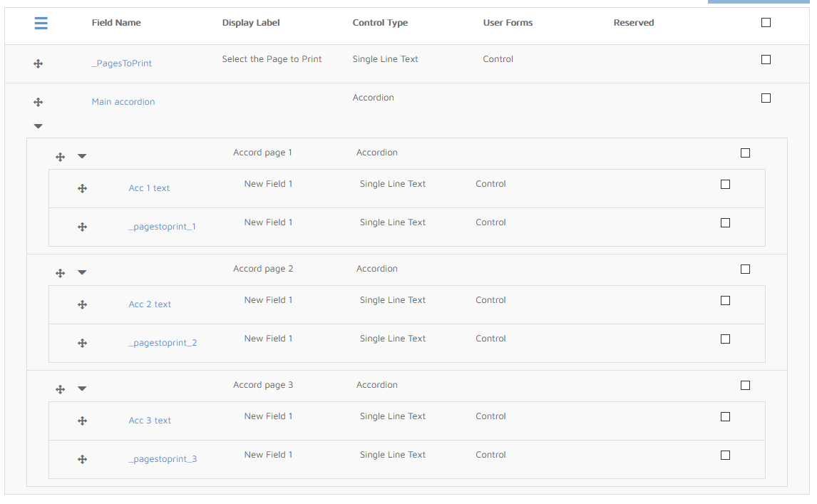The image size is (817, 504).
Task: Click the move handle beside Acc 3 text
Action: pyautogui.click(x=83, y=421)
